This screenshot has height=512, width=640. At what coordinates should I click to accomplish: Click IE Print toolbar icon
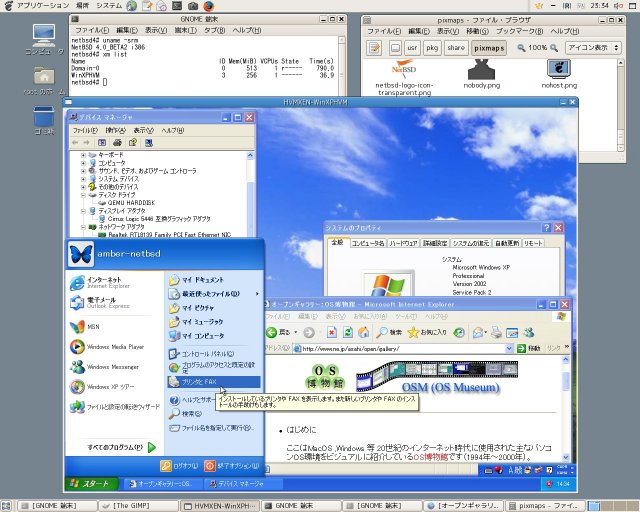pos(496,332)
